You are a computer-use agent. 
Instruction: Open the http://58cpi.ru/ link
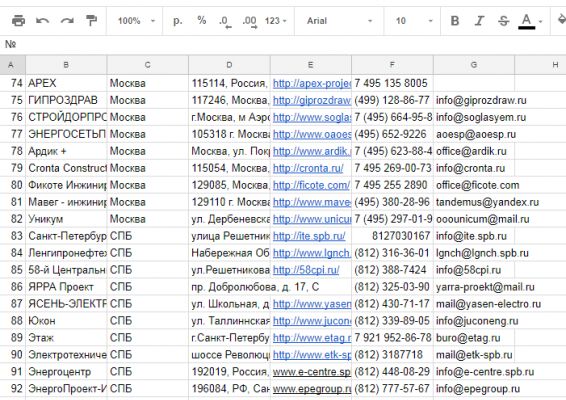pos(306,270)
